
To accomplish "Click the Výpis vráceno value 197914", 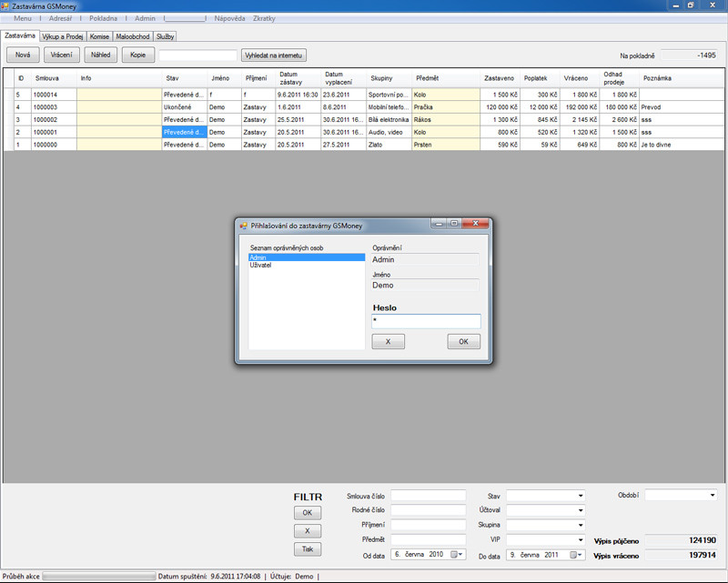I will [x=681, y=555].
